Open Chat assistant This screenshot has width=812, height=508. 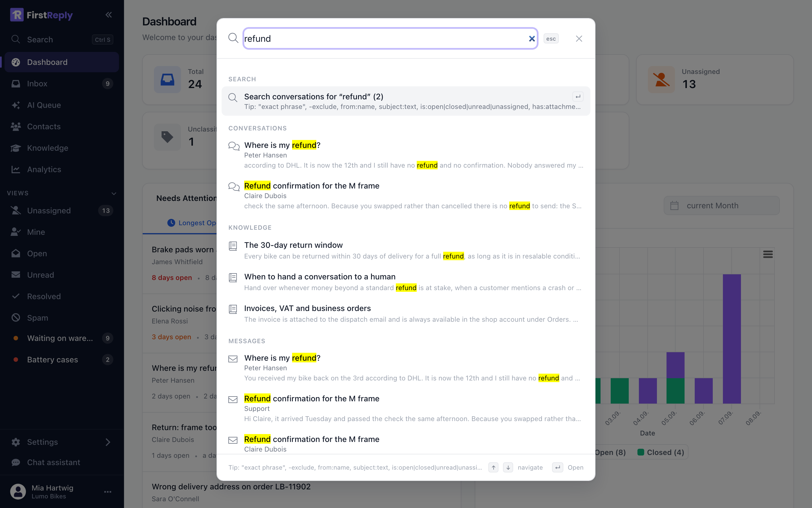pyautogui.click(x=62, y=463)
